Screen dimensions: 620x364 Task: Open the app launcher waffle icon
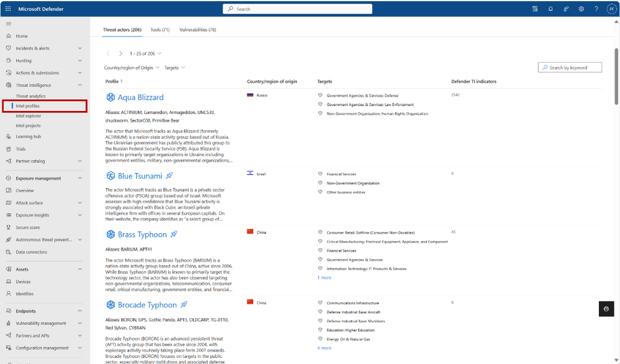point(8,9)
